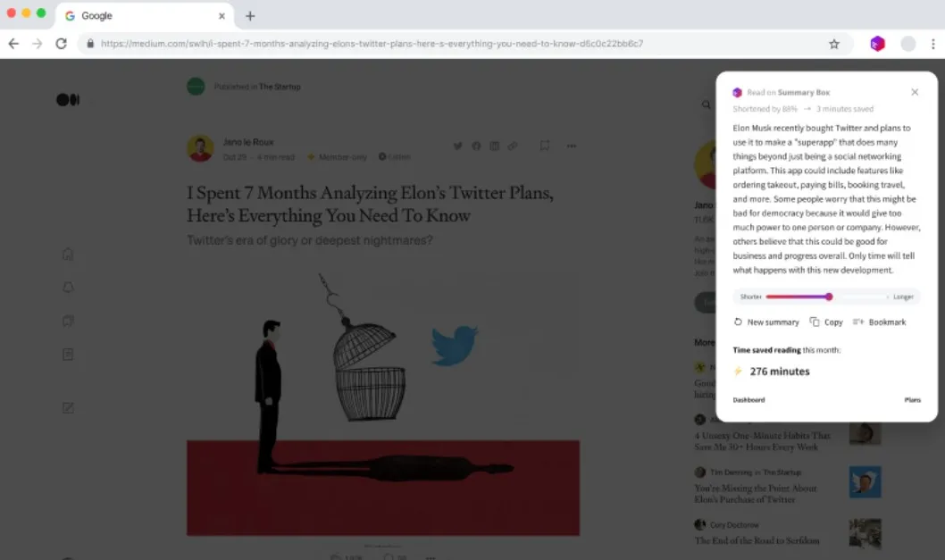
Task: Bookmark the summary
Action: click(879, 322)
